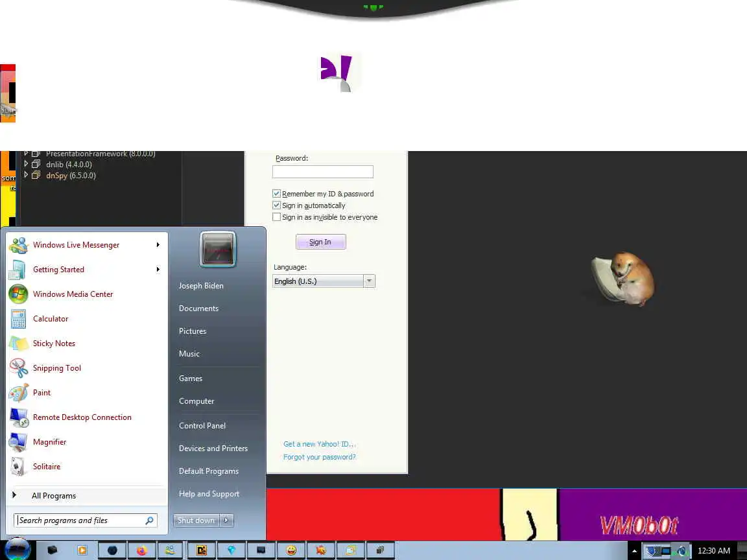The image size is (747, 560).
Task: Click the volume speaker tray icon
Action: click(x=682, y=551)
